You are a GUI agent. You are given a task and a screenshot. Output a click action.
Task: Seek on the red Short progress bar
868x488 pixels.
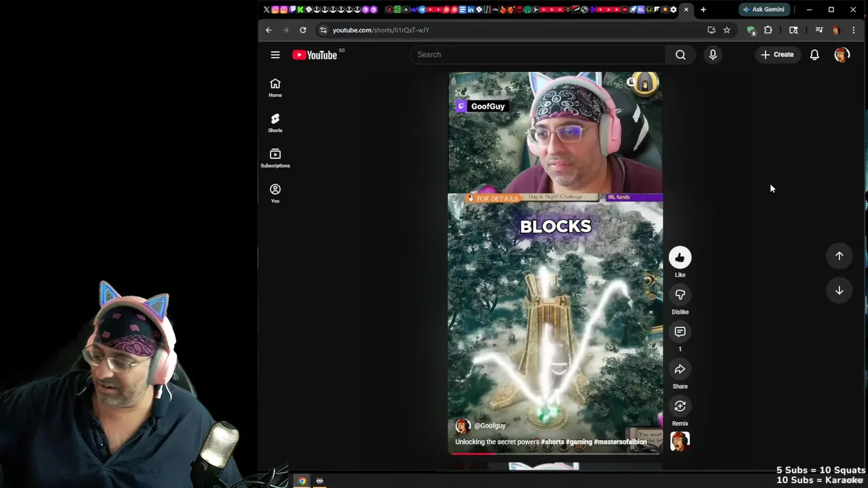555,453
